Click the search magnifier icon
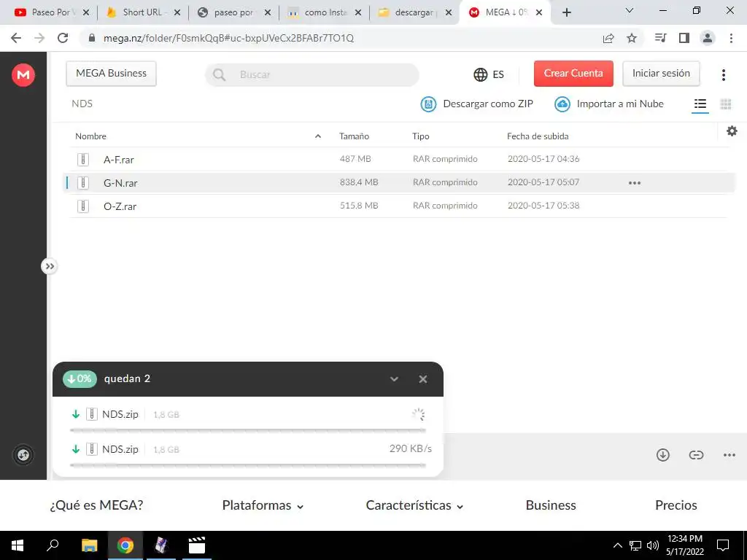 (219, 75)
